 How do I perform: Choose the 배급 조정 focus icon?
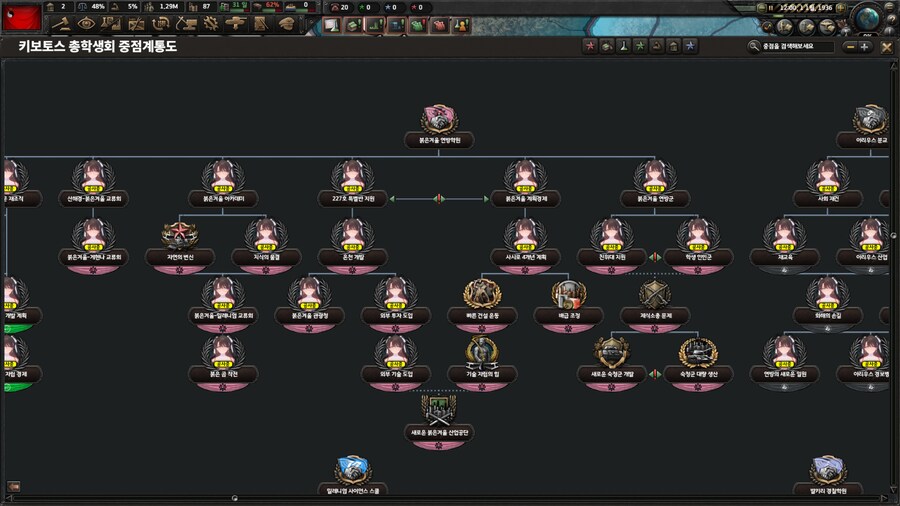point(568,294)
